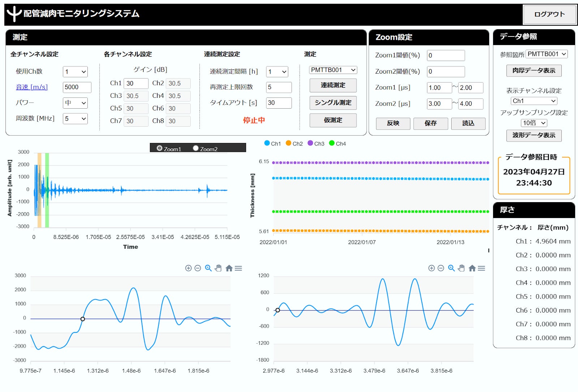
Task: Zoom in on left waveform chart
Action: pyautogui.click(x=188, y=268)
